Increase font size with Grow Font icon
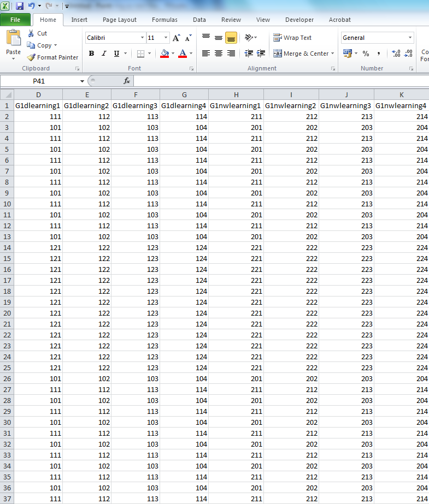Image resolution: width=429 pixels, height=504 pixels. [176, 38]
